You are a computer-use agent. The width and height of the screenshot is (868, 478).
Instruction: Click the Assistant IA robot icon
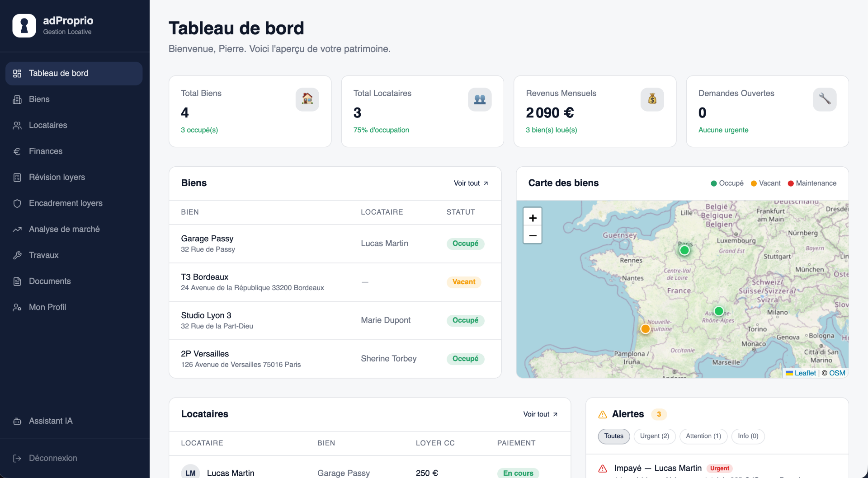[x=17, y=421]
